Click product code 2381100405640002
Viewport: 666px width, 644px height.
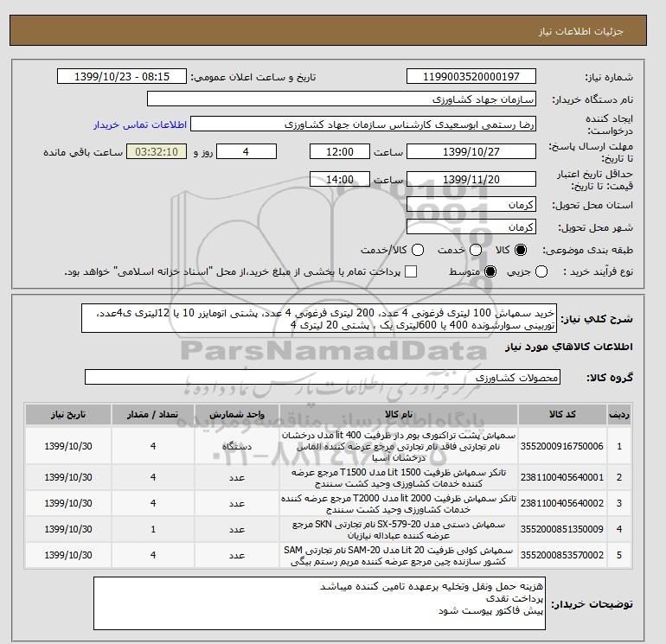562,503
